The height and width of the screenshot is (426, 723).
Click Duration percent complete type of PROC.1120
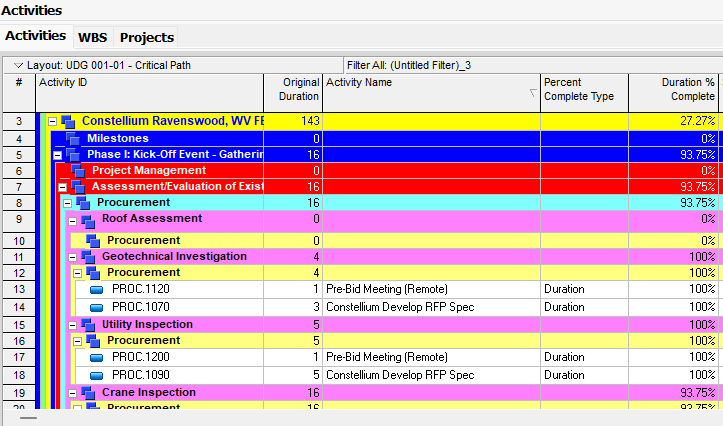tap(564, 290)
